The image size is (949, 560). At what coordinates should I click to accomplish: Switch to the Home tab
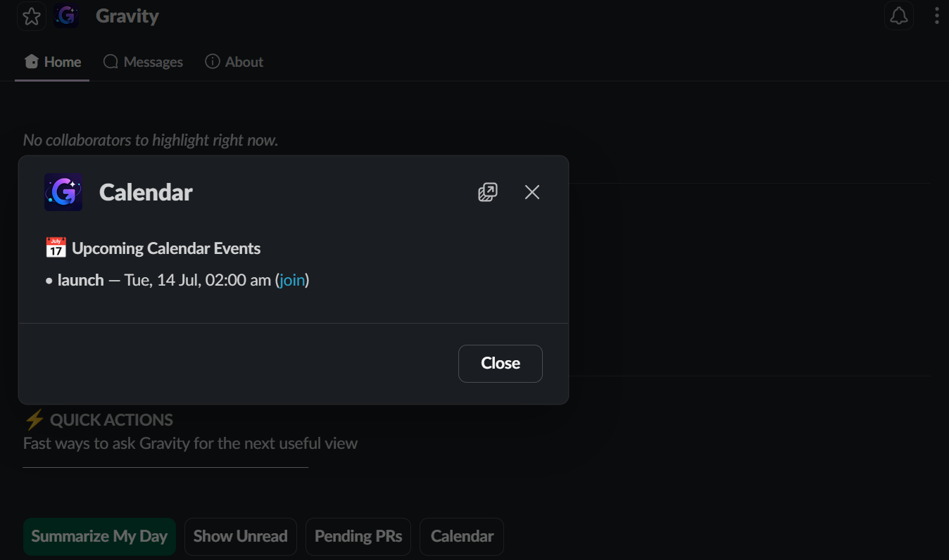(52, 62)
